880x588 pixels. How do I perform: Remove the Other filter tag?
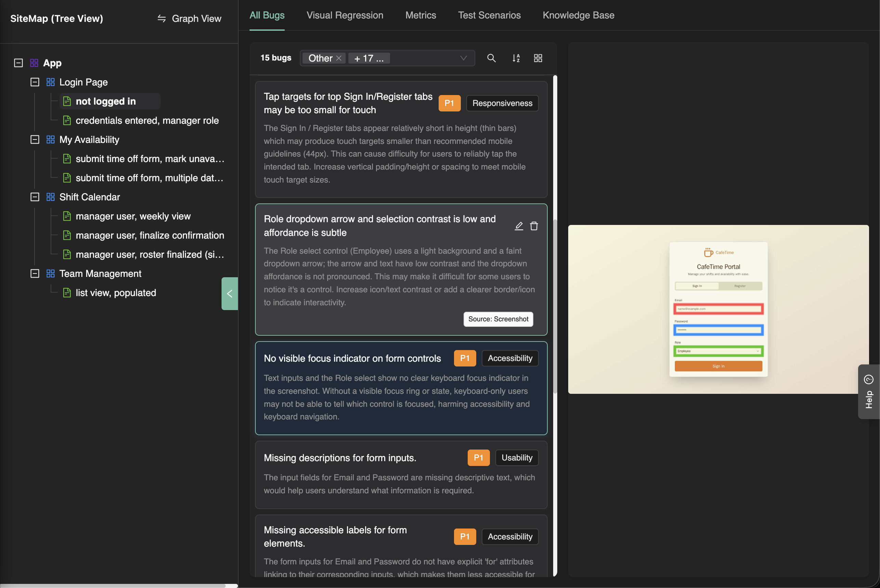click(x=338, y=58)
